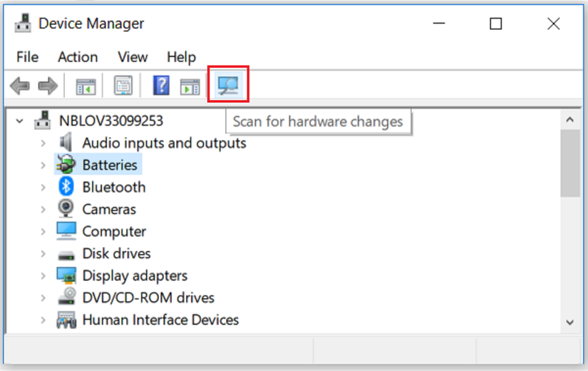Viewport: 588px width, 371px height.
Task: Expand the Cameras chevron
Action: coord(43,209)
